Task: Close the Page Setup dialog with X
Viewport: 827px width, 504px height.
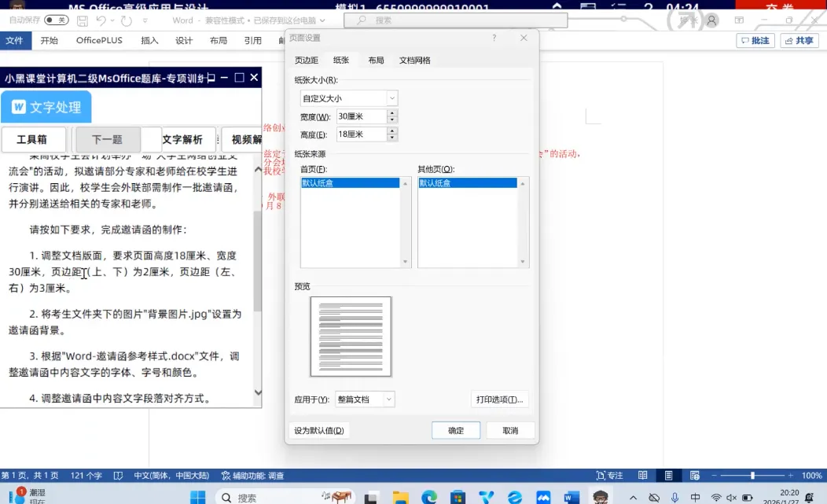Action: [x=524, y=38]
